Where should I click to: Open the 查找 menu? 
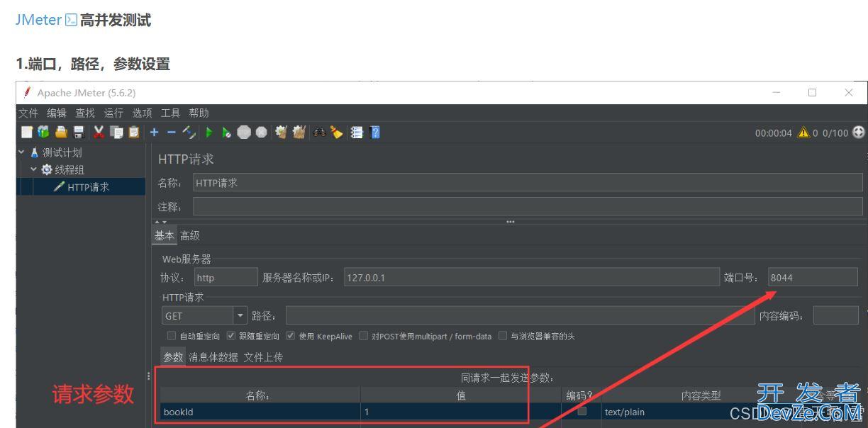86,113
